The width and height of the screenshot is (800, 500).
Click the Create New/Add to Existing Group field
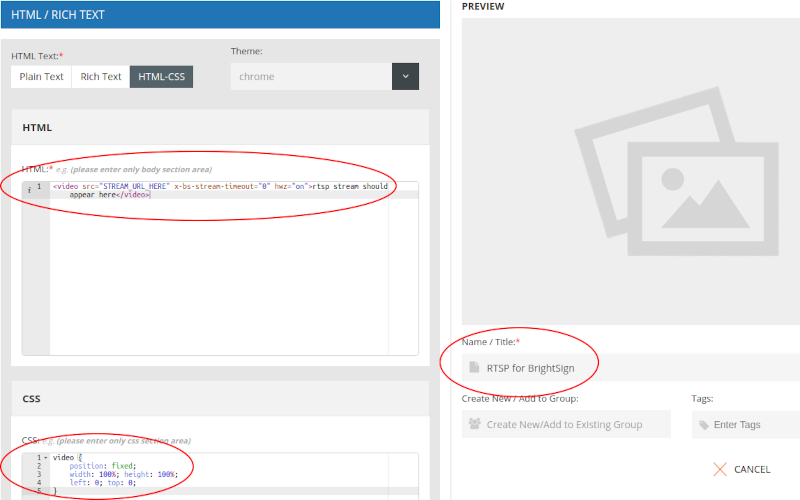click(566, 424)
